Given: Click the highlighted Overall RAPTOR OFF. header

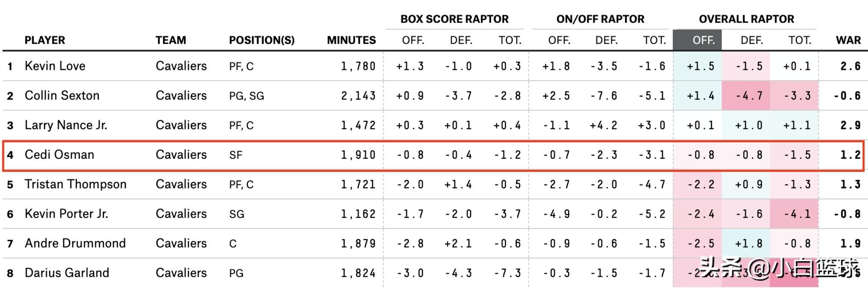Looking at the screenshot, I should tap(703, 40).
